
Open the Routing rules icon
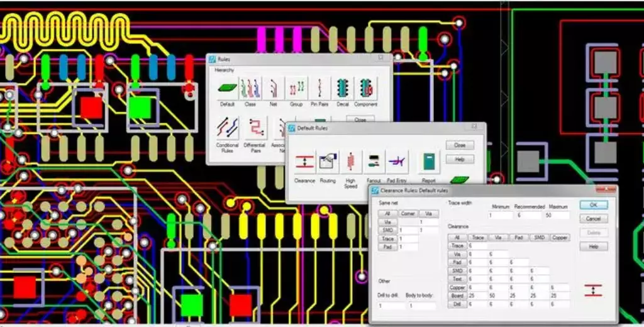point(328,162)
